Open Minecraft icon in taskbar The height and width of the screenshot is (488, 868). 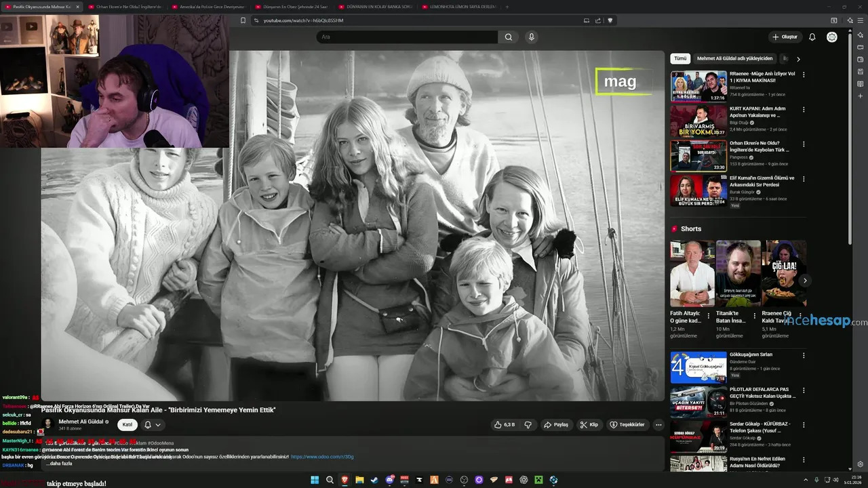[538, 480]
